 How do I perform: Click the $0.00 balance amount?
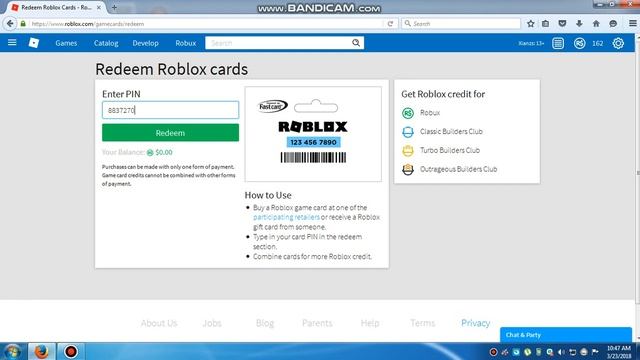164,152
